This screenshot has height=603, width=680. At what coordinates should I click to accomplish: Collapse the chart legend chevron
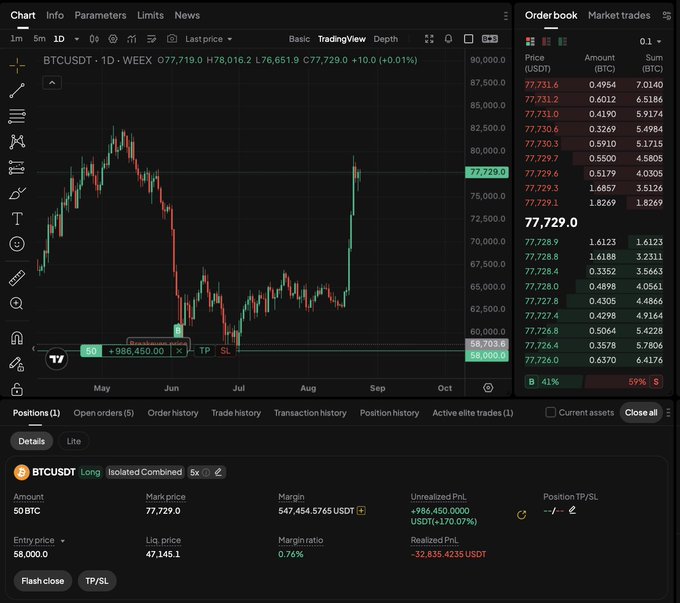pyautogui.click(x=52, y=82)
